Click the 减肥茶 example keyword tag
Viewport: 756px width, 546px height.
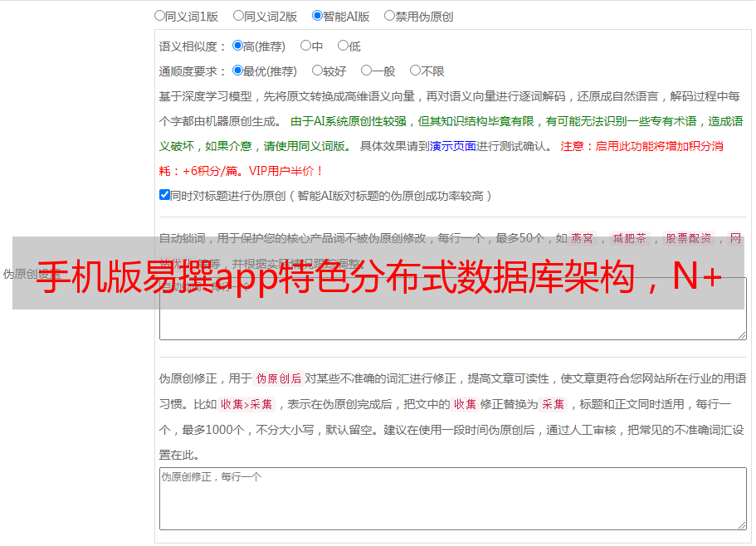(629, 238)
